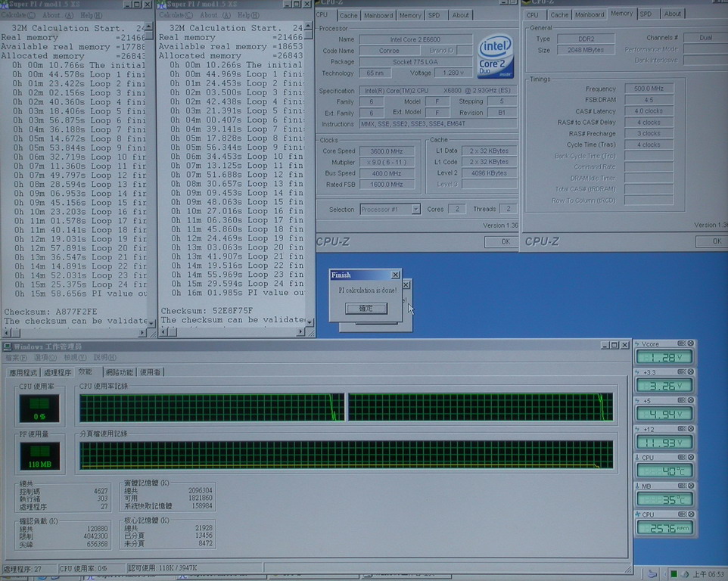The image size is (728, 581).
Task: Close the +12 voltage gadget
Action: (690, 428)
